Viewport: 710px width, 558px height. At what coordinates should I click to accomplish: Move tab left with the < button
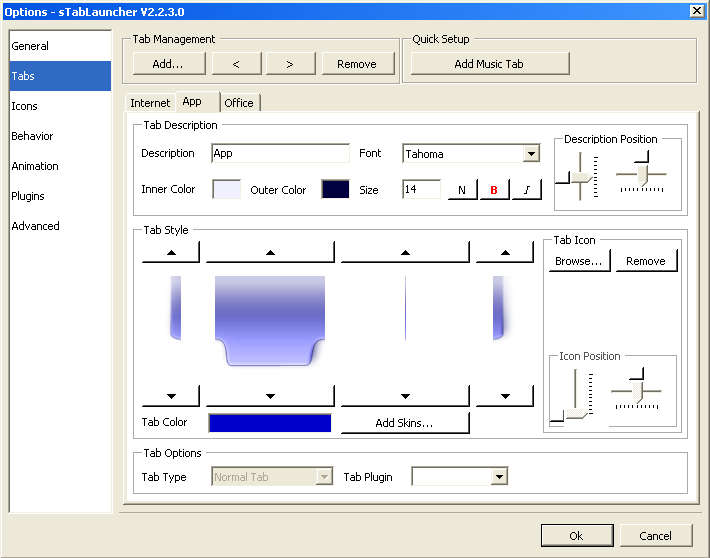(x=236, y=64)
